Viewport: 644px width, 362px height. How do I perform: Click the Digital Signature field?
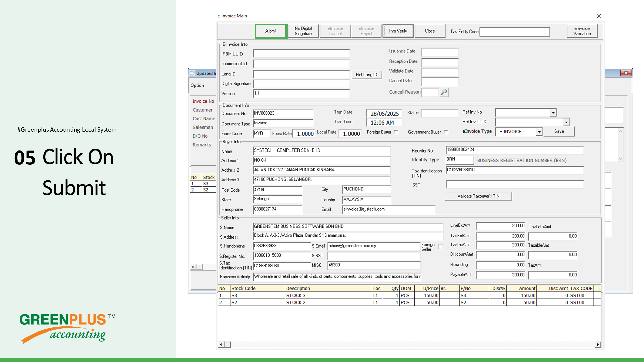(301, 84)
